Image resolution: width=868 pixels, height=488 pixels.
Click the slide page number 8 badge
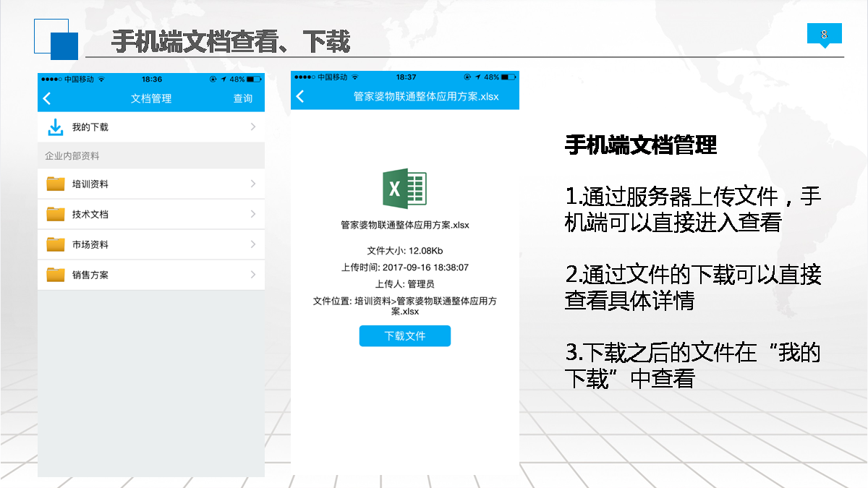(x=825, y=35)
